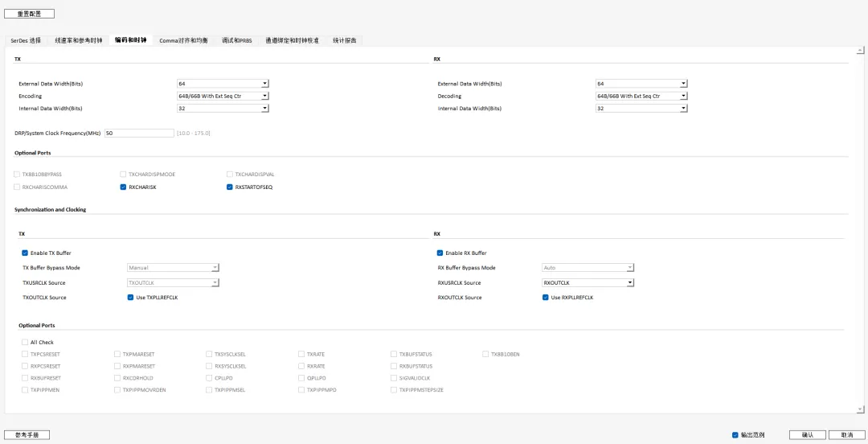
Task: Check the TXCHARDISPMODE option
Action: pos(123,174)
